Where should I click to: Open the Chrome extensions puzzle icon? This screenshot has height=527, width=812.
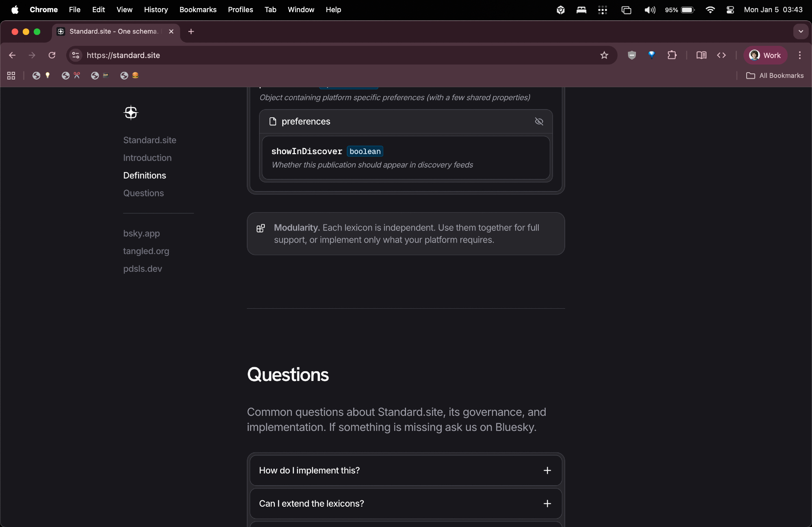click(x=672, y=55)
